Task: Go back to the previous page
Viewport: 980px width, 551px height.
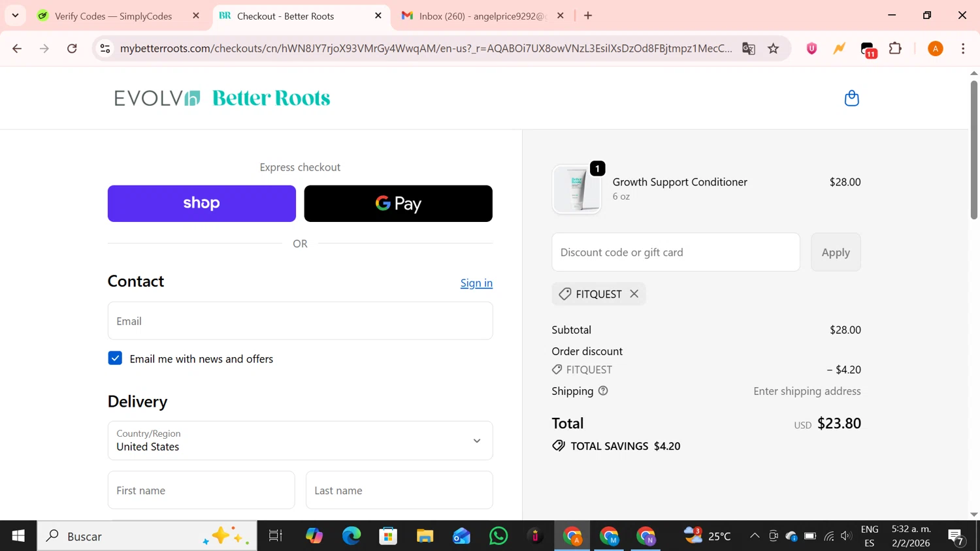Action: pos(17,48)
